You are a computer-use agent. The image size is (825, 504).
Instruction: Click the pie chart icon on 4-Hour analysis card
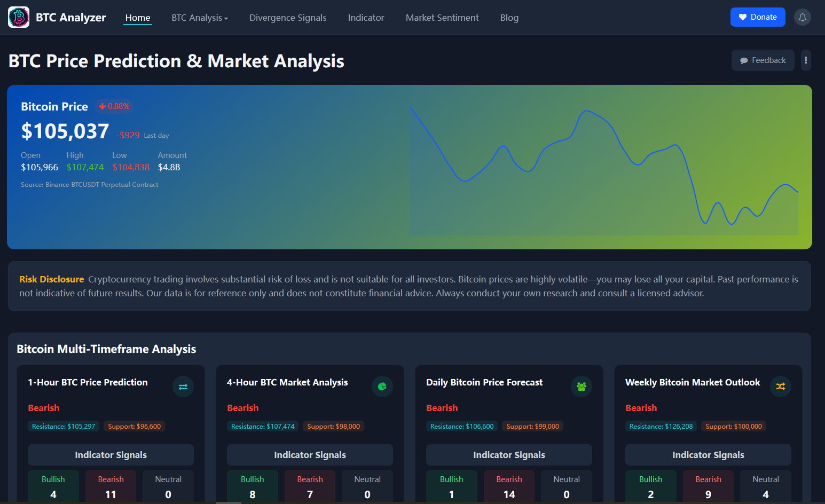point(382,386)
